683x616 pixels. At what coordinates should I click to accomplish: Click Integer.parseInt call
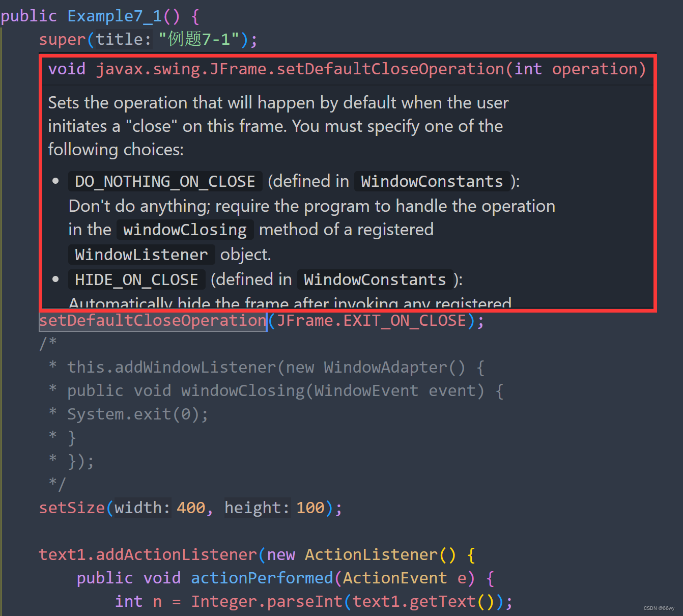pyautogui.click(x=267, y=601)
